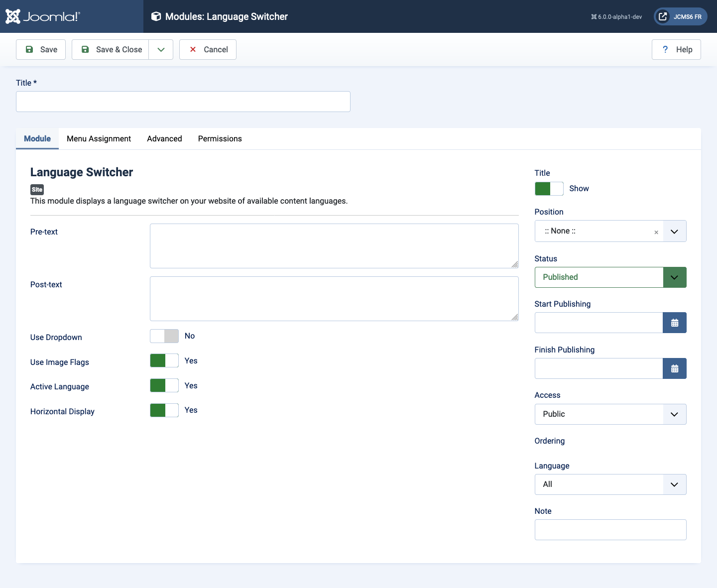Viewport: 717px width, 588px height.
Task: Click the Ordering label
Action: coord(550,441)
